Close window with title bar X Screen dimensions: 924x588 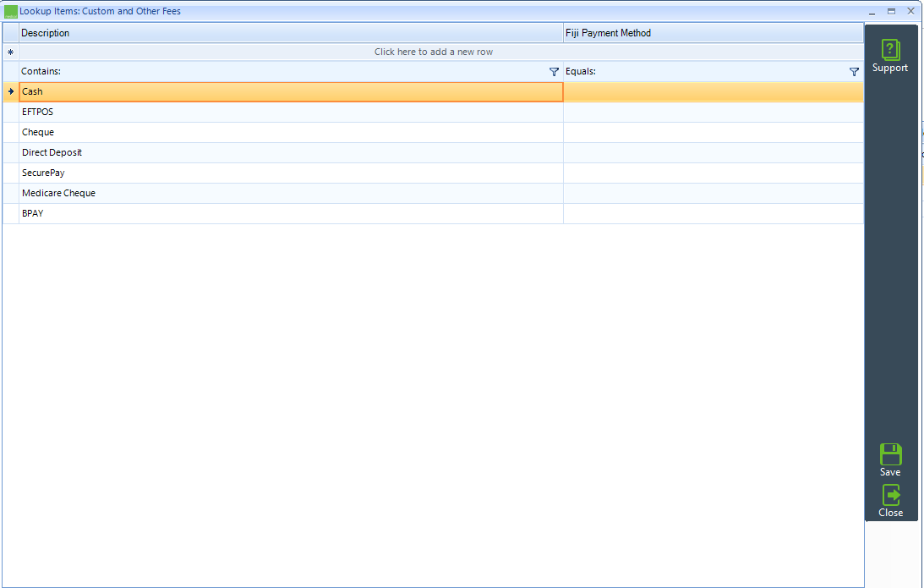coord(911,11)
